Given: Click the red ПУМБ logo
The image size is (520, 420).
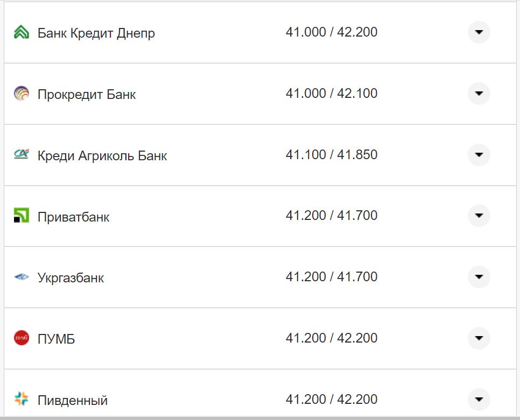Looking at the screenshot, I should click(x=21, y=338).
